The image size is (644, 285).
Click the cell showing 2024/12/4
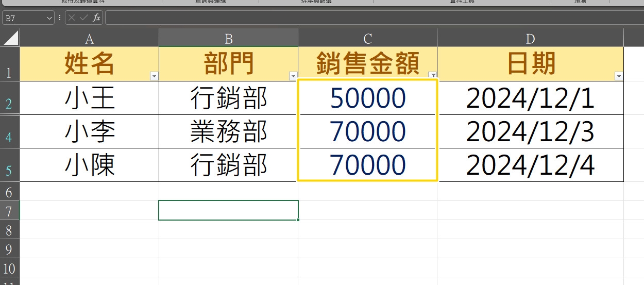(530, 165)
